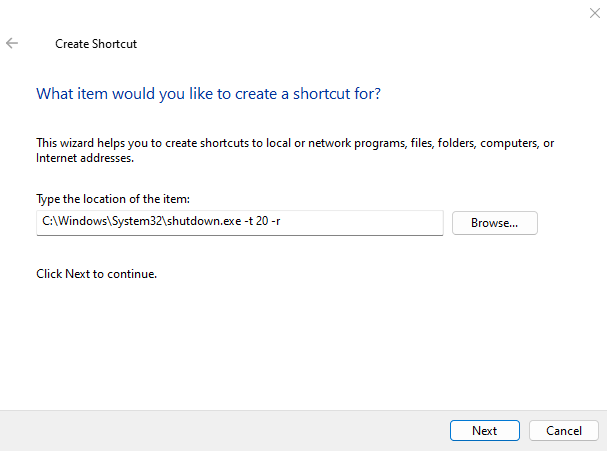Viewport: 607px width, 451px height.
Task: Click the 'Click Next to continue' text
Action: click(96, 274)
